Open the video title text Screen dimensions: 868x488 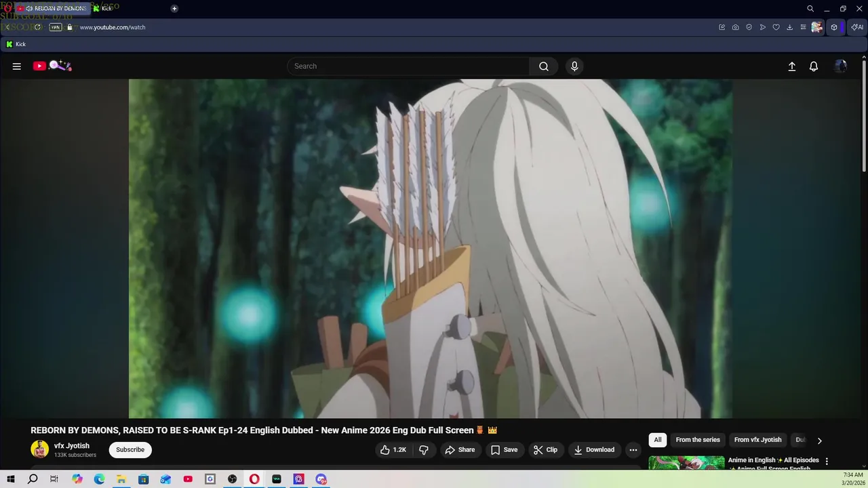264,430
